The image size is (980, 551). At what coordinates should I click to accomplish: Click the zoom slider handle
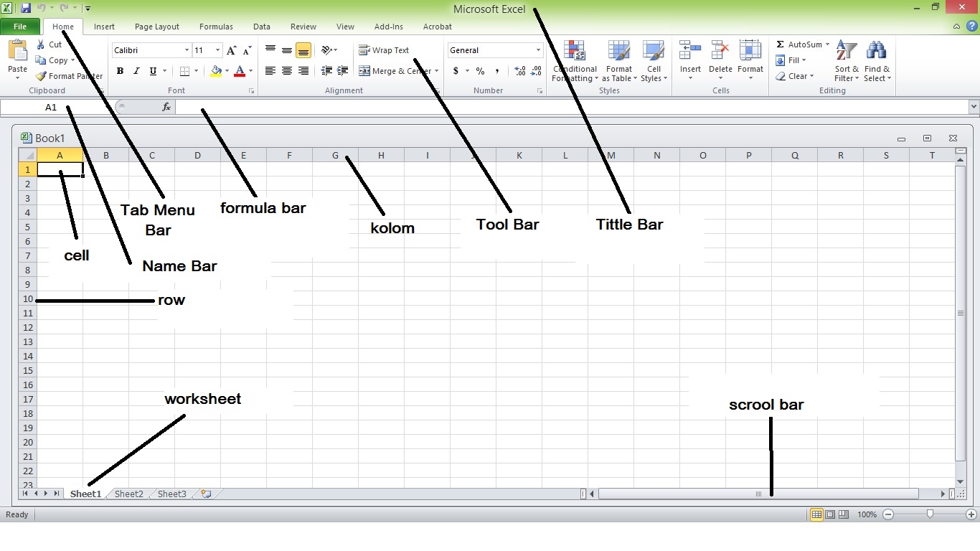click(x=930, y=514)
